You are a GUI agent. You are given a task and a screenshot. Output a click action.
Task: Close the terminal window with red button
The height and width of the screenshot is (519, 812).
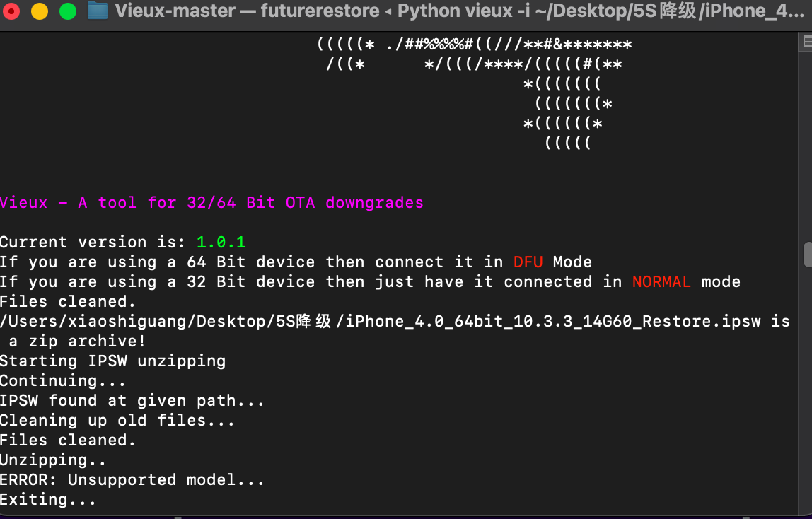[12, 11]
